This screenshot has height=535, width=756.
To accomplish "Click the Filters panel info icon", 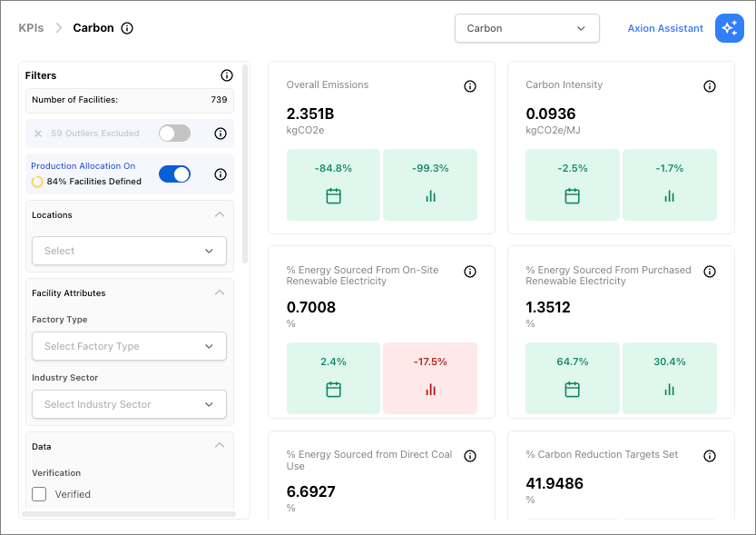I will pos(227,75).
